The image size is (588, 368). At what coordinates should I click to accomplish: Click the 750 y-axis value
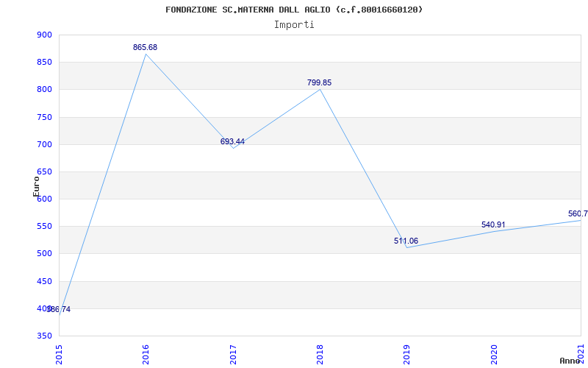tap(44, 117)
